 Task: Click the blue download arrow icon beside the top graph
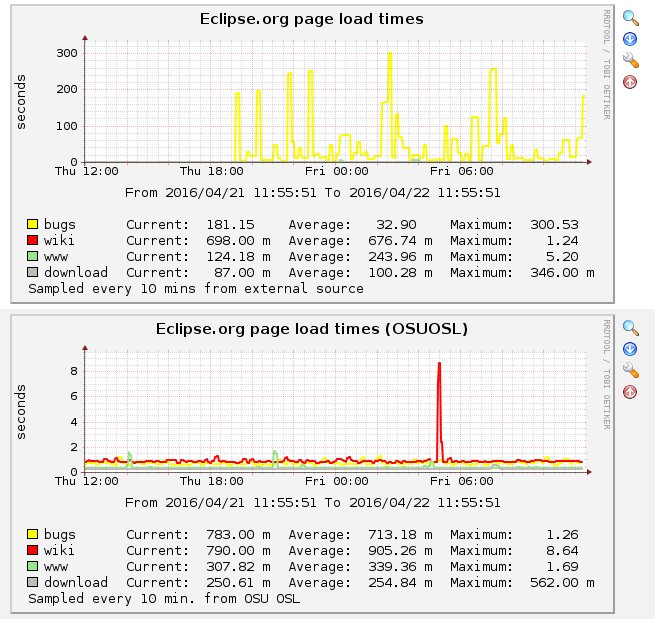(630, 39)
